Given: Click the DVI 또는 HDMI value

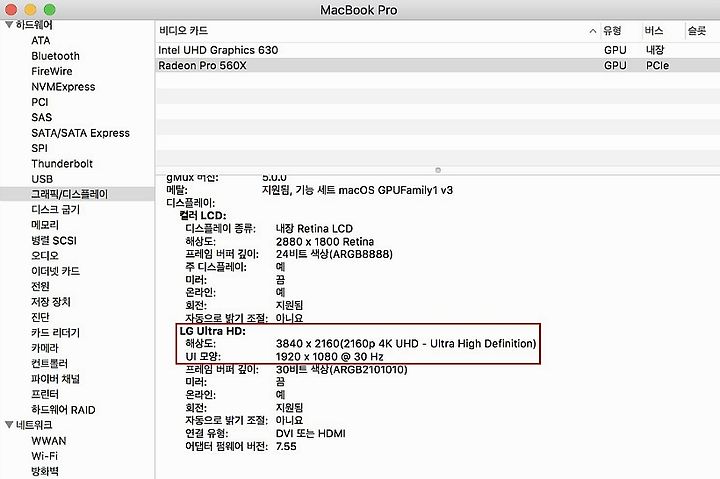Looking at the screenshot, I should coord(310,434).
